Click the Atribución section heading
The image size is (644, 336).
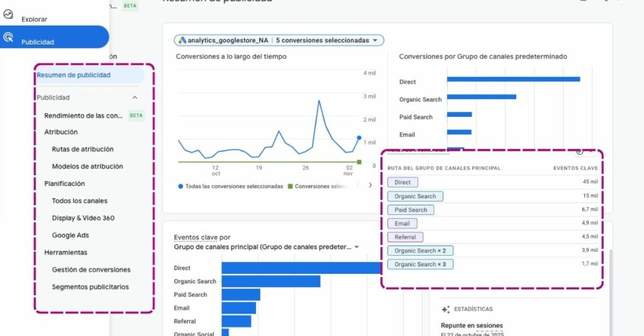click(x=61, y=132)
